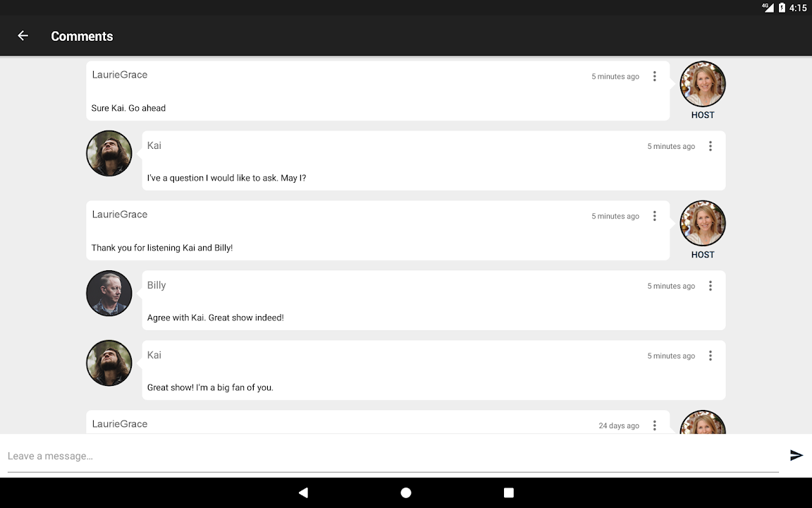Tap Kai's avatar beside "Great show!" comment
Viewport: 812px width, 508px height.
(x=109, y=363)
